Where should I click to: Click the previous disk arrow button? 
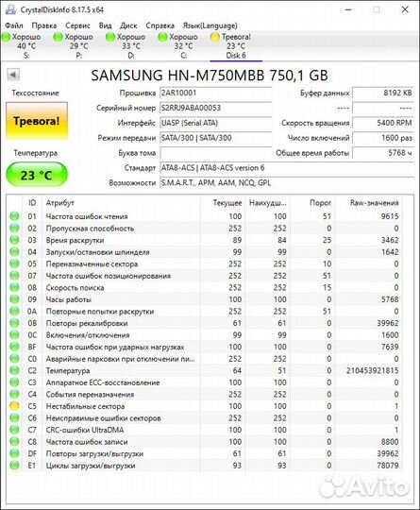[13, 75]
